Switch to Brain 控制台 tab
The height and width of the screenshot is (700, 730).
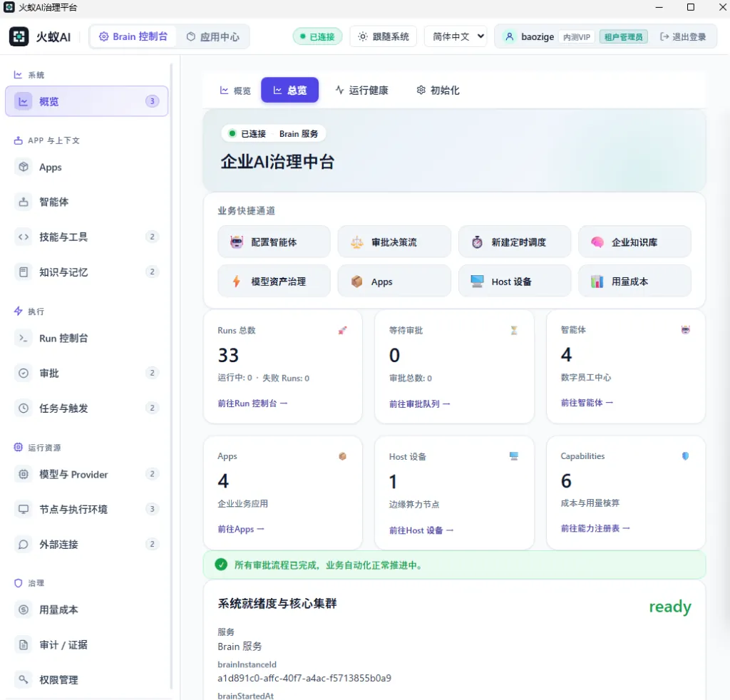[x=133, y=37]
